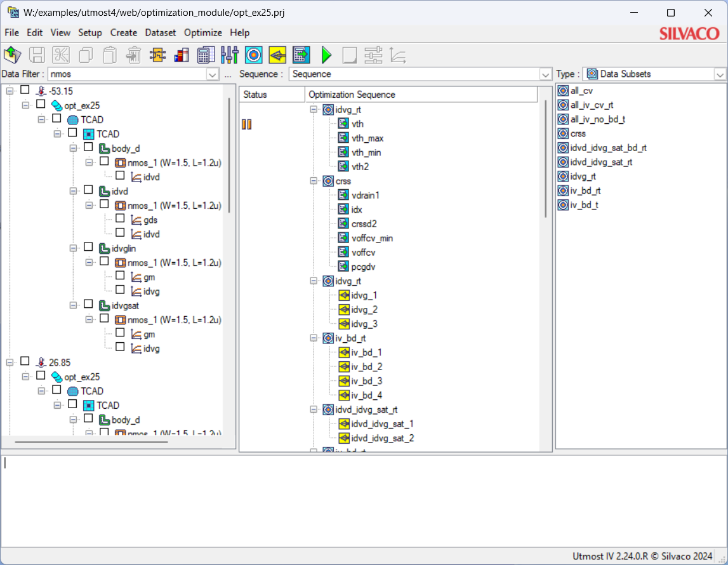Open the Data Filter dropdown

pos(212,74)
